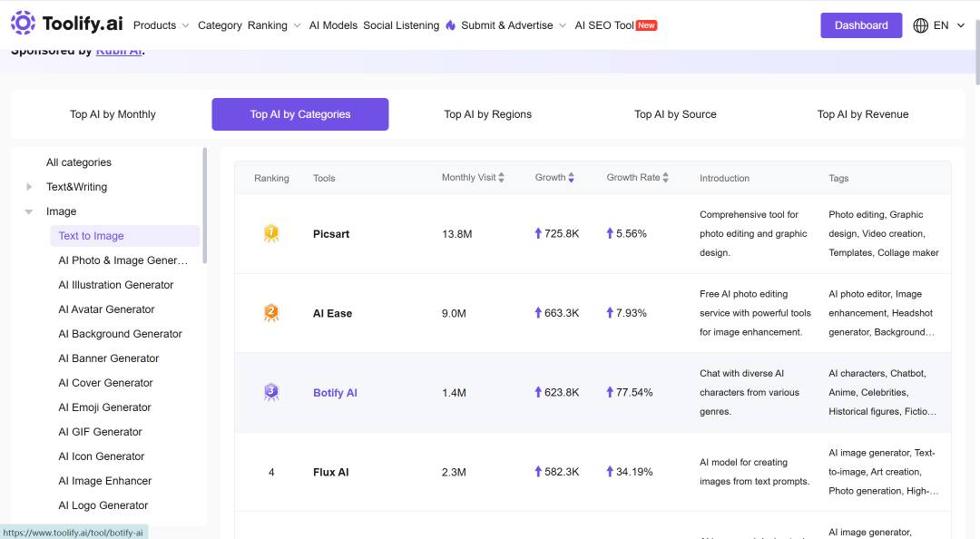This screenshot has width=980, height=539.
Task: Select AI Photo & Image Generator category
Action: pyautogui.click(x=123, y=260)
